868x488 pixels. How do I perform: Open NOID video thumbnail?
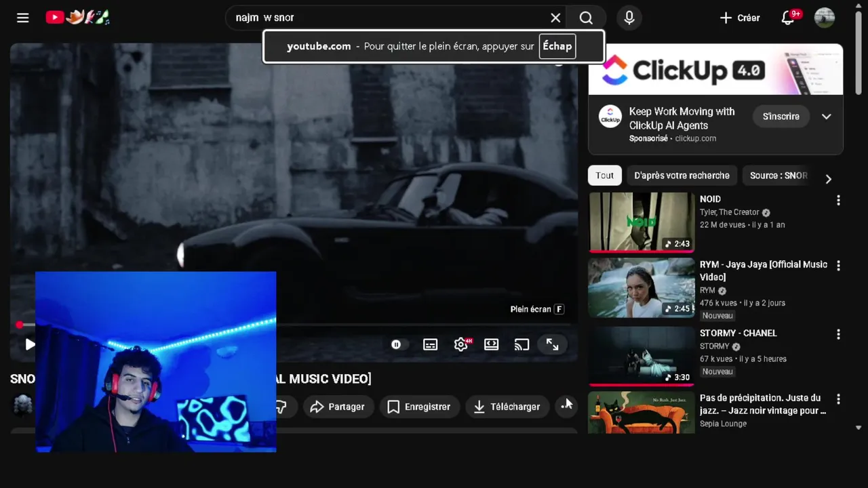coord(642,222)
